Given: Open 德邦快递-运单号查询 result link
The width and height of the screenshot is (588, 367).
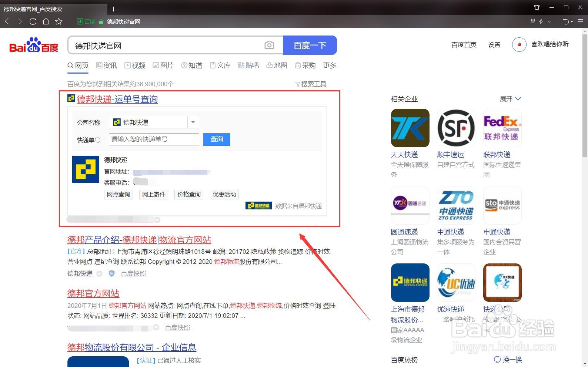Looking at the screenshot, I should pos(117,99).
